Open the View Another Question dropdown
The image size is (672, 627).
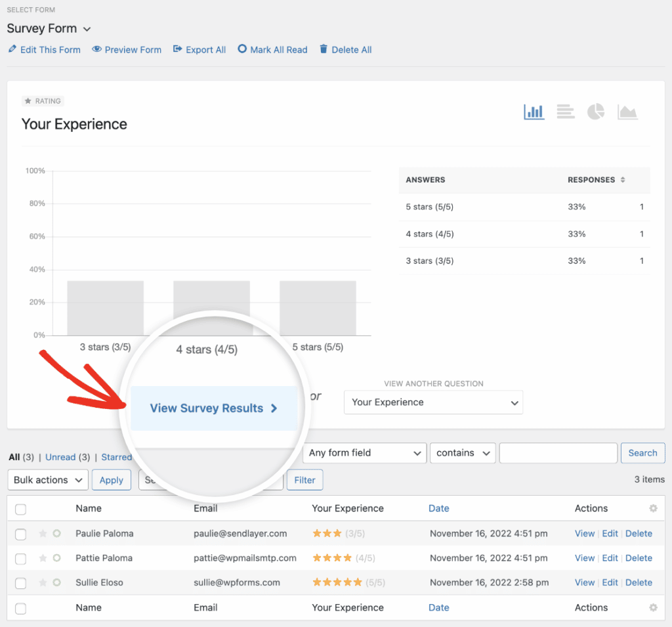point(433,402)
